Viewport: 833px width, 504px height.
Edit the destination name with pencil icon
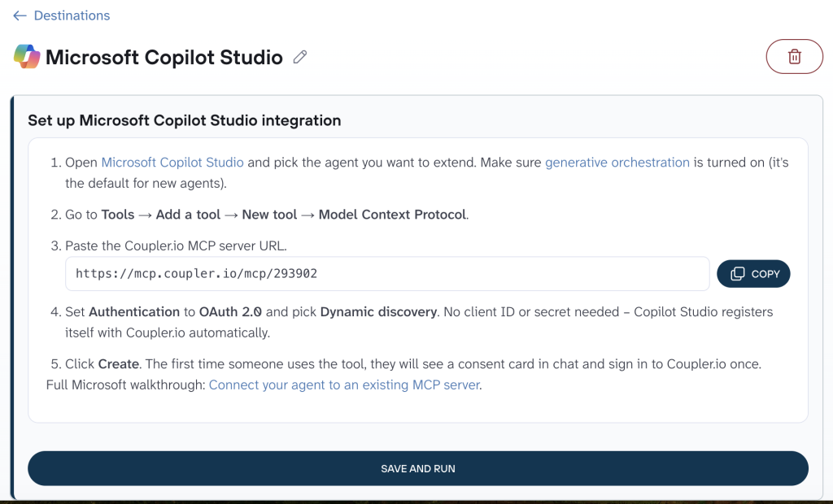(x=300, y=57)
